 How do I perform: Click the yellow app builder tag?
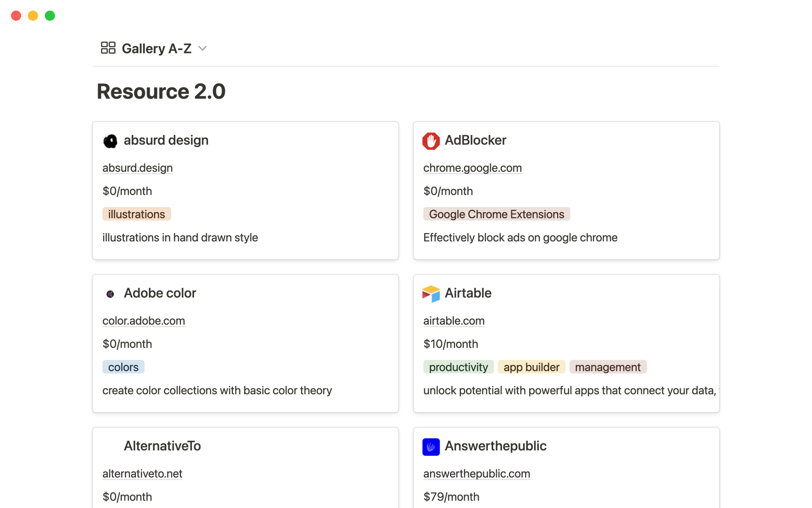click(x=531, y=367)
